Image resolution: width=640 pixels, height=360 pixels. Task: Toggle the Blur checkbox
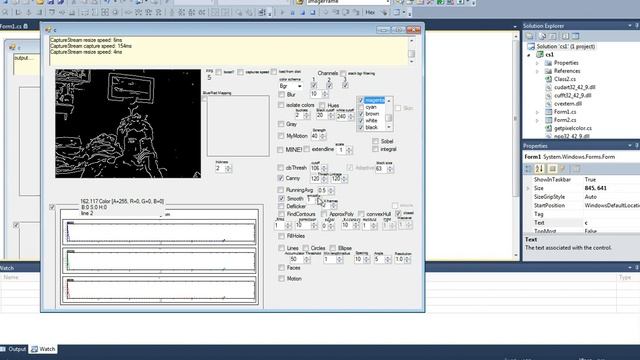point(281,94)
